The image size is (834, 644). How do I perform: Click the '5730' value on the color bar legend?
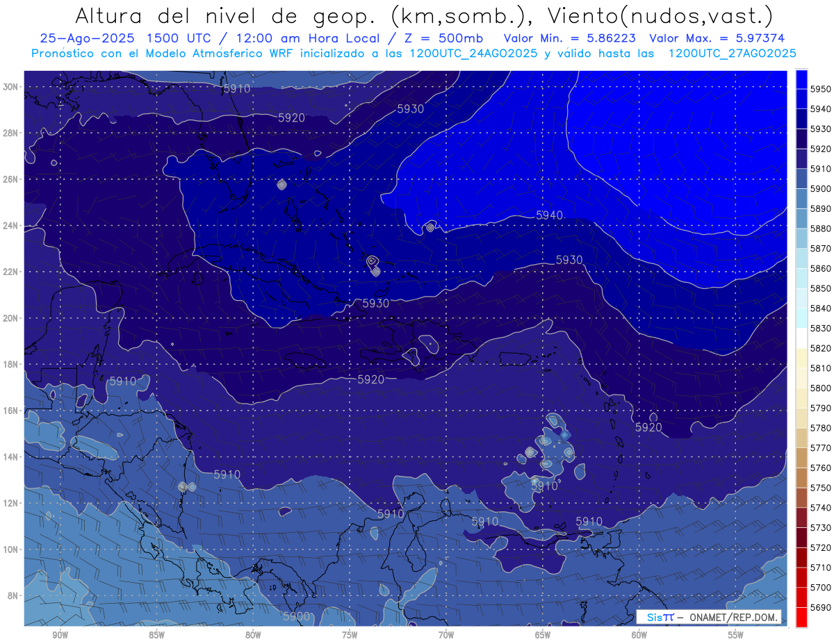[821, 527]
